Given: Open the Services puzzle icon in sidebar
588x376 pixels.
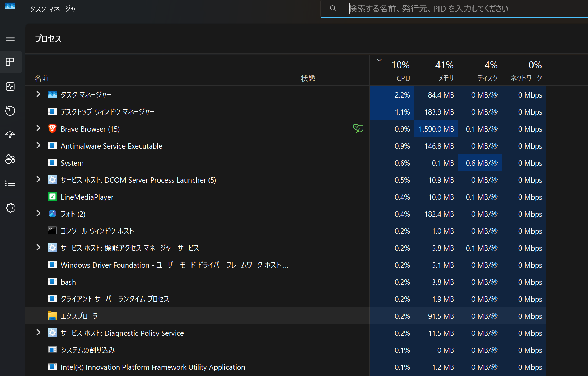Looking at the screenshot, I should pos(10,208).
